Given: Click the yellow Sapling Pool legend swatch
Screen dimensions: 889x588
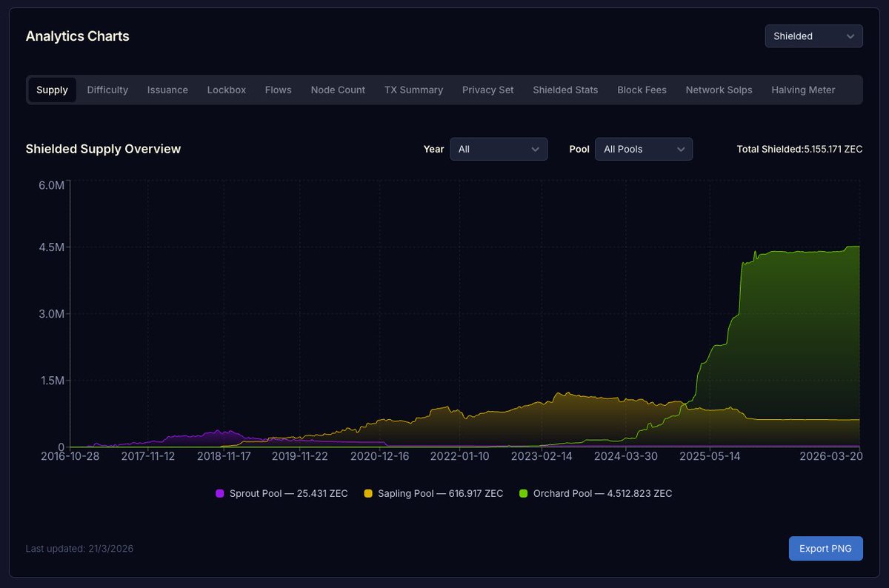Looking at the screenshot, I should 368,493.
